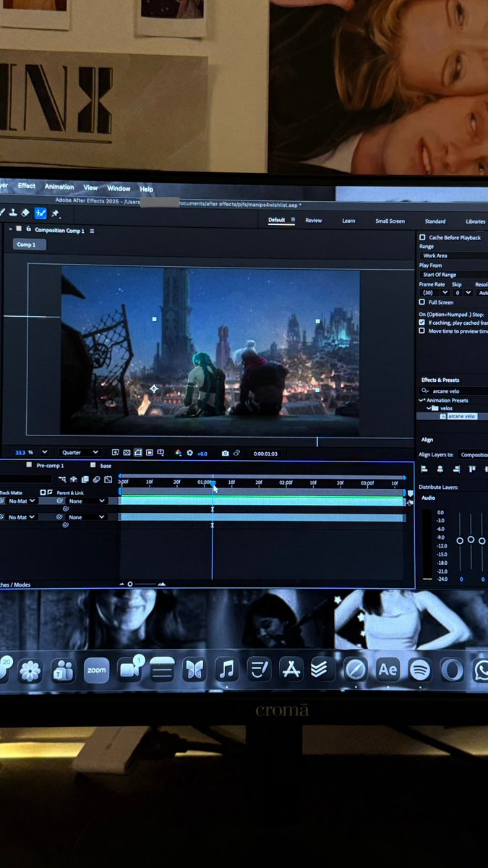
Task: Open the Quarter resolution dropdown
Action: 80,453
